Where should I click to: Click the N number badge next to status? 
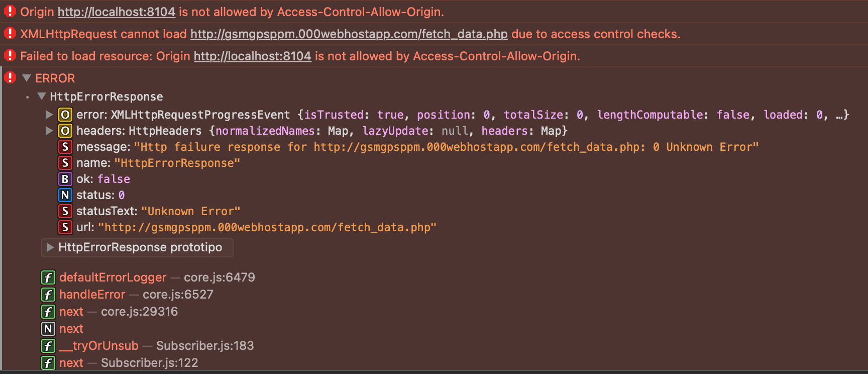pyautogui.click(x=65, y=195)
